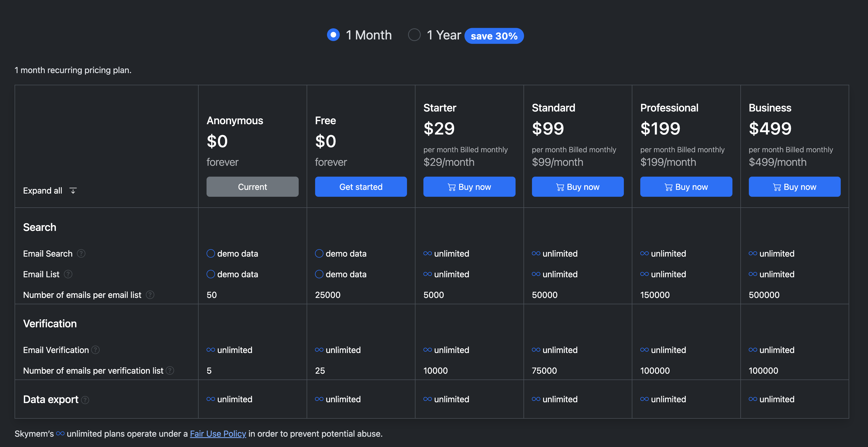
Task: Click the Starter plan title
Action: (439, 108)
